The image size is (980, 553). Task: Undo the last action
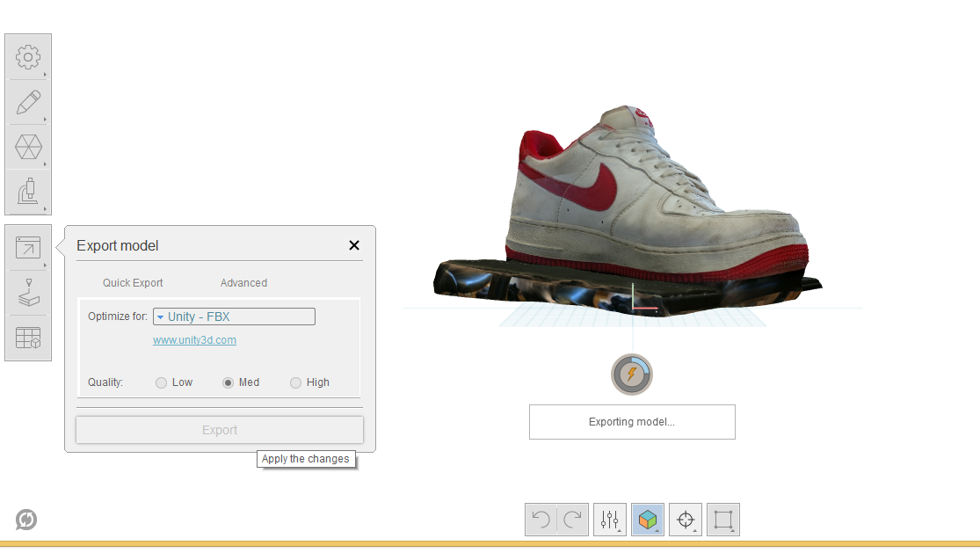pyautogui.click(x=541, y=520)
